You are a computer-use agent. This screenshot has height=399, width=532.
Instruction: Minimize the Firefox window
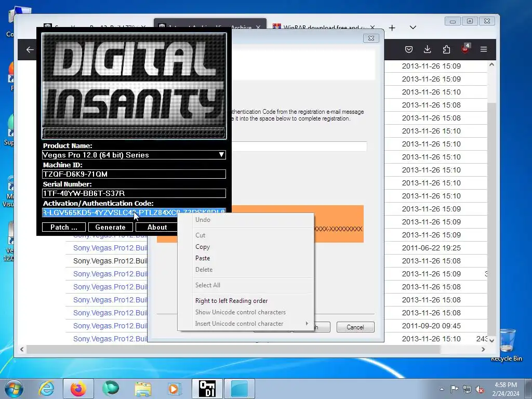453,21
